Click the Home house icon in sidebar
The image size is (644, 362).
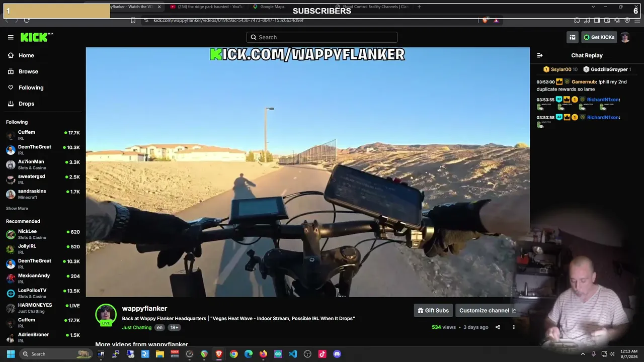point(11,55)
